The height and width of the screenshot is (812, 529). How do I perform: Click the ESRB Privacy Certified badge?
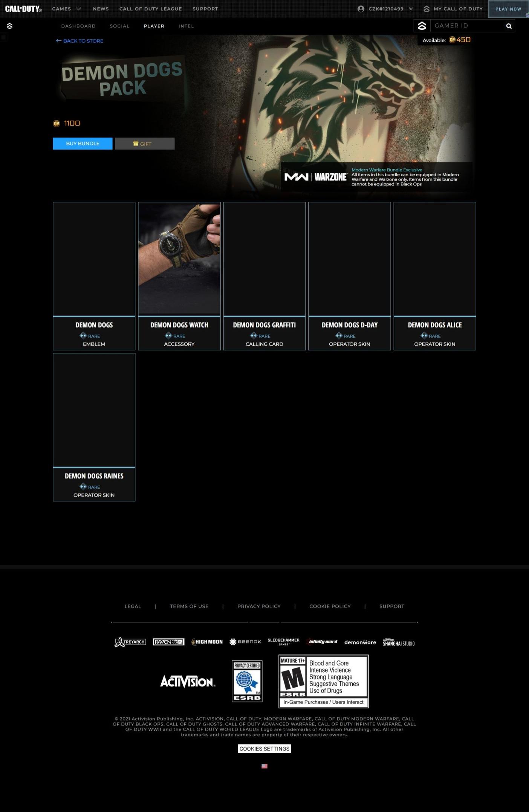pyautogui.click(x=247, y=681)
